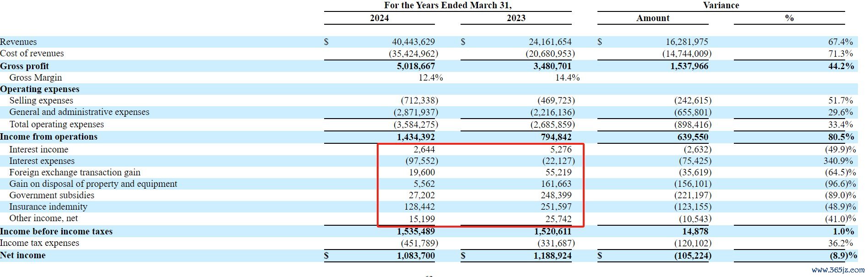Click the 2024 column header
The width and height of the screenshot is (868, 277).
click(x=379, y=18)
